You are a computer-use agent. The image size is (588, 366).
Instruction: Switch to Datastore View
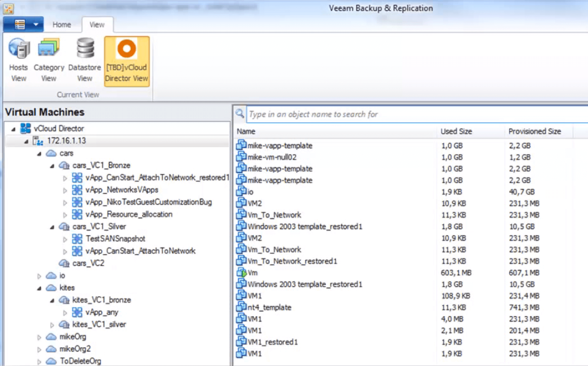(85, 61)
